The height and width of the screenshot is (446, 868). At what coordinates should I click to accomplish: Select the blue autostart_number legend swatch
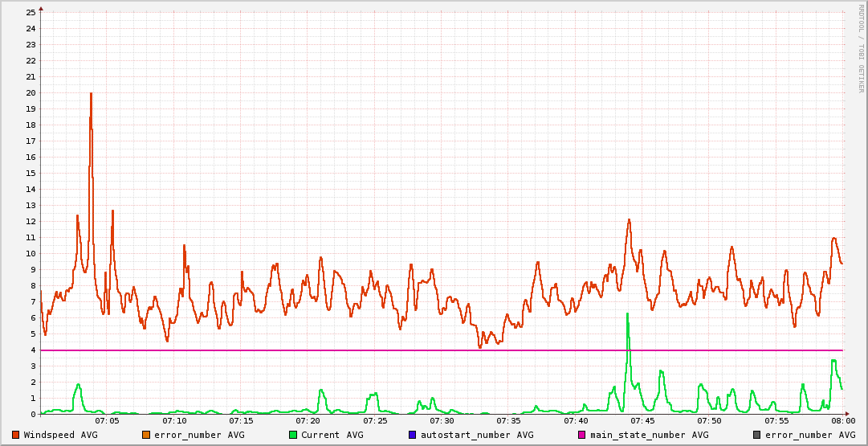point(413,435)
